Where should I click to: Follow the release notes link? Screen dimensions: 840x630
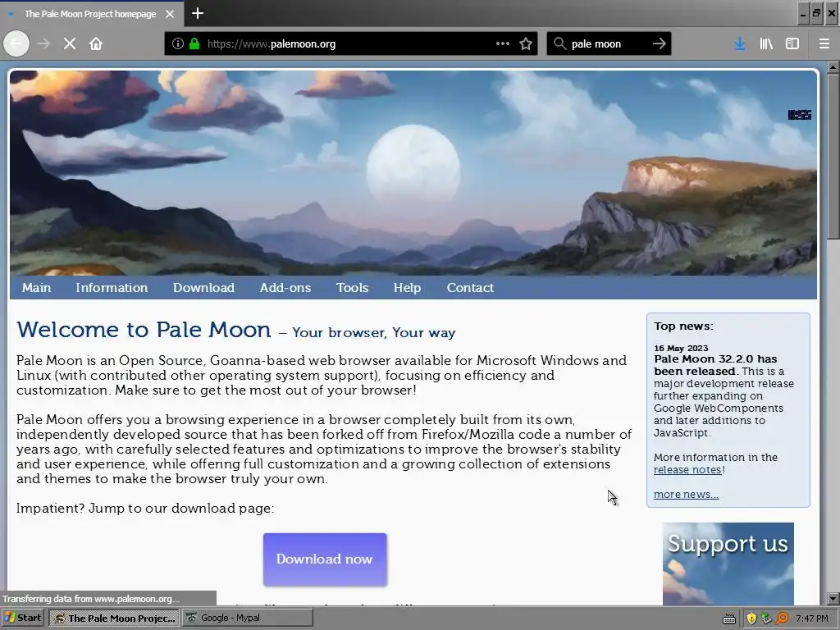coord(687,470)
